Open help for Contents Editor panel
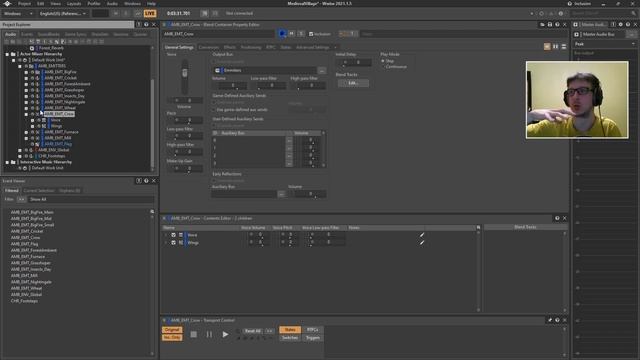 click(x=557, y=218)
